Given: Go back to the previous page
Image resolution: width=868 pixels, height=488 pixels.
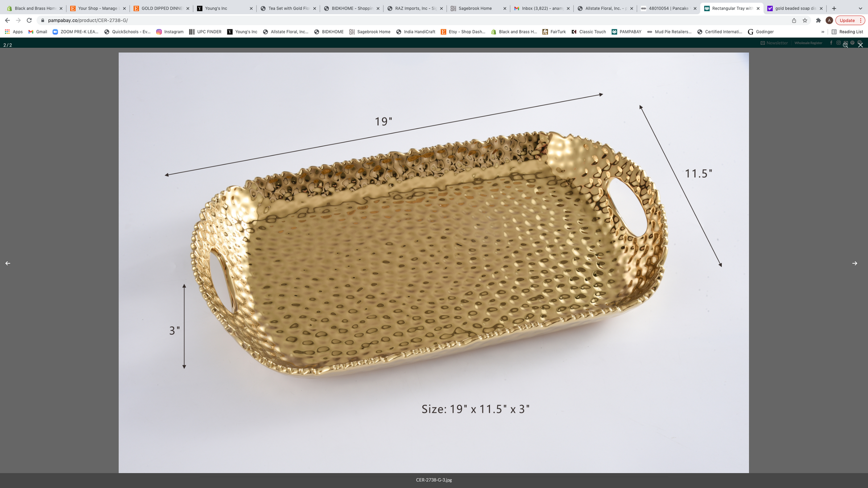Looking at the screenshot, I should 8,21.
